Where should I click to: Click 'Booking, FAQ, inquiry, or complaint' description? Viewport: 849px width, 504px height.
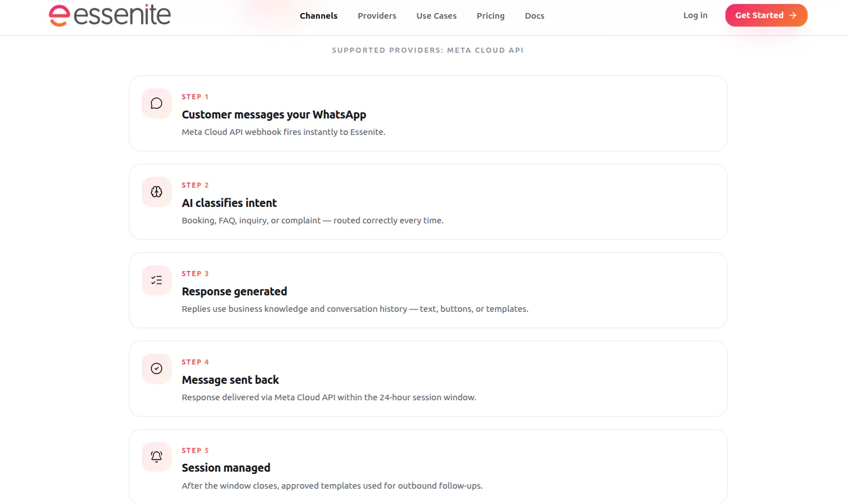312,221
